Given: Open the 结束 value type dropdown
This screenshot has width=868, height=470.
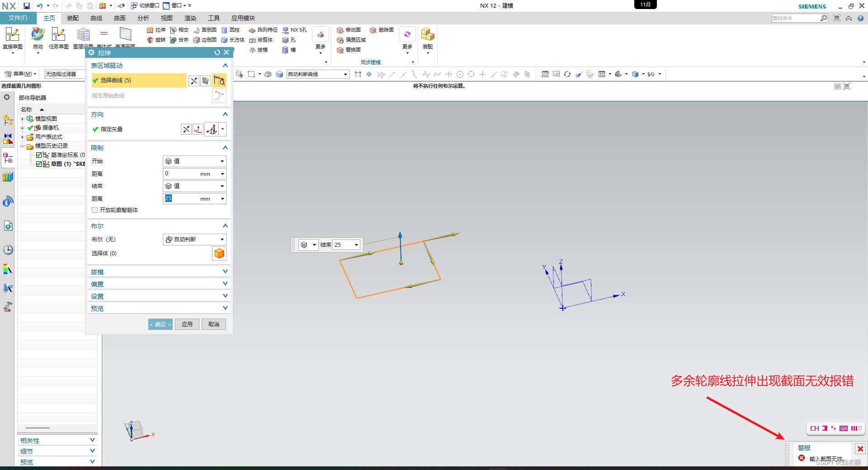Looking at the screenshot, I should pos(194,186).
